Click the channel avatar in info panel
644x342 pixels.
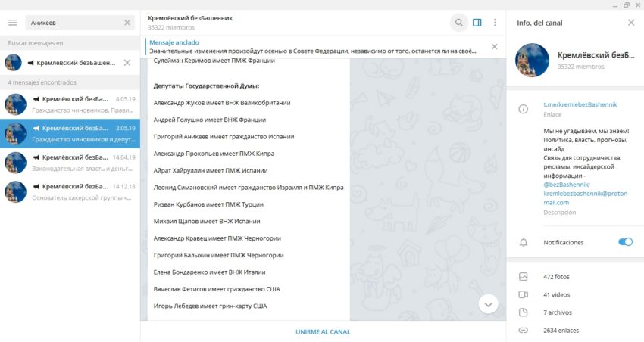(x=533, y=61)
